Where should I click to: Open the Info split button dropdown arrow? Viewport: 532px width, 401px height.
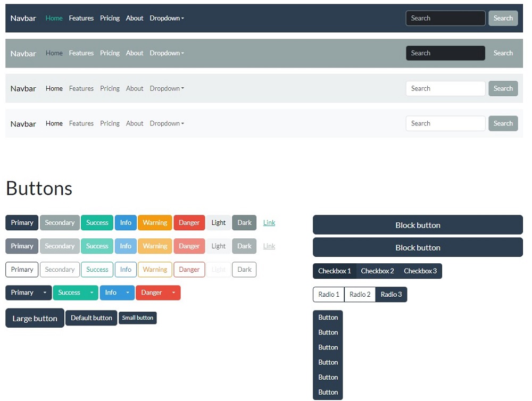[128, 293]
